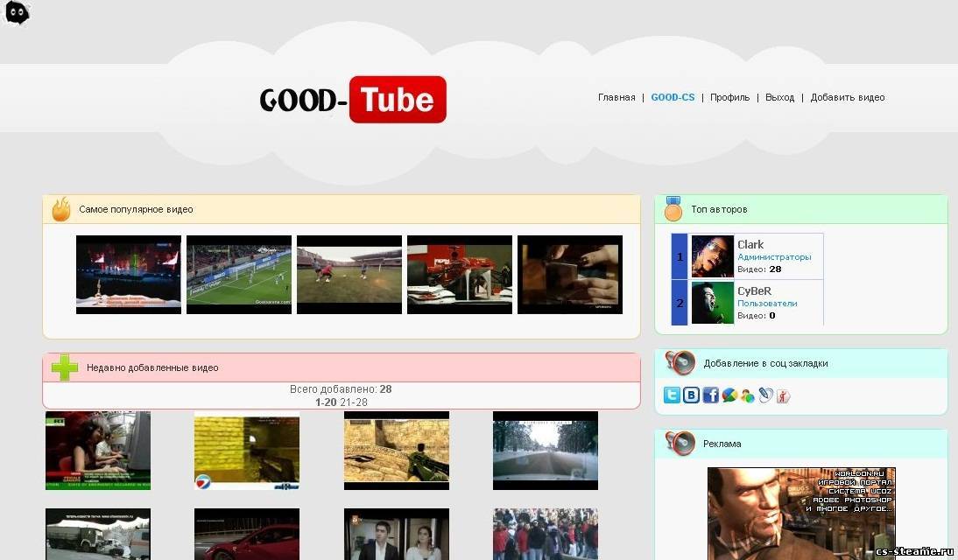Viewport: 958px width, 560px height.
Task: Open CyBeR's author profile name
Action: pos(754,290)
